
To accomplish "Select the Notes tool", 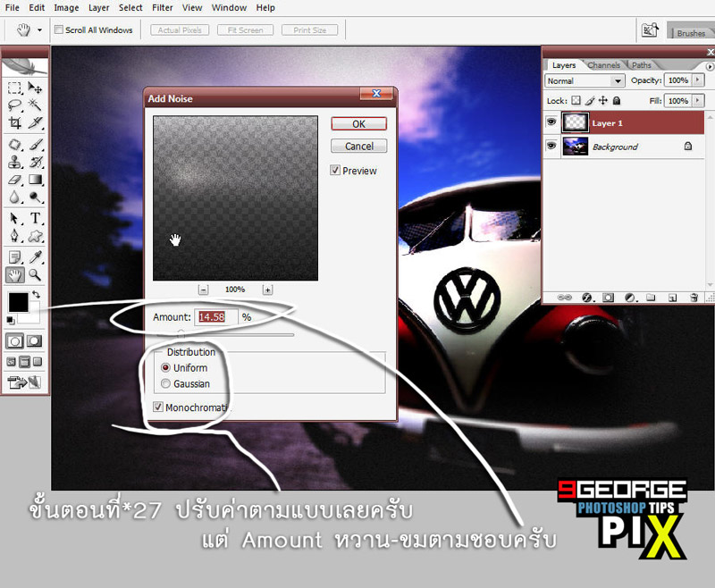I will (x=14, y=257).
